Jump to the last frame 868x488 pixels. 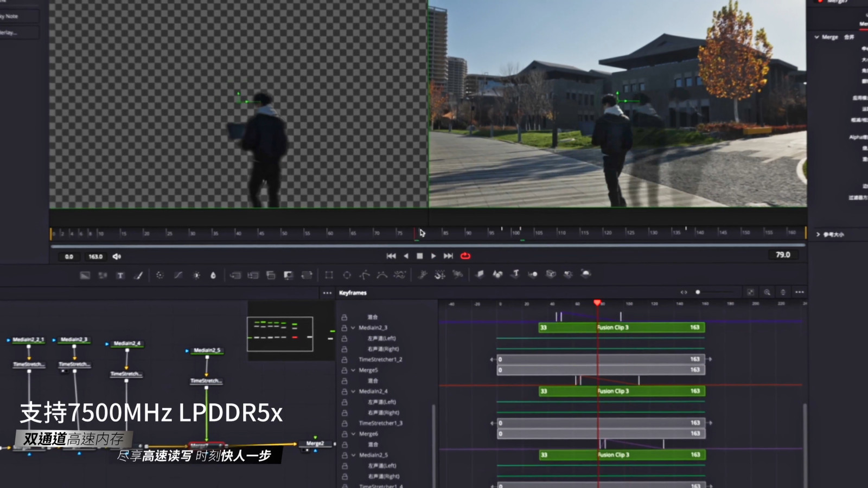point(448,256)
